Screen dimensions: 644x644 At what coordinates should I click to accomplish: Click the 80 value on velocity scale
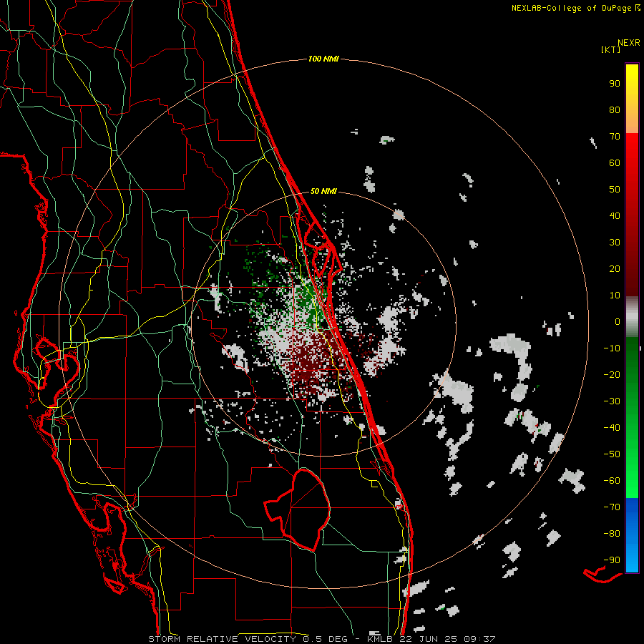(615, 109)
